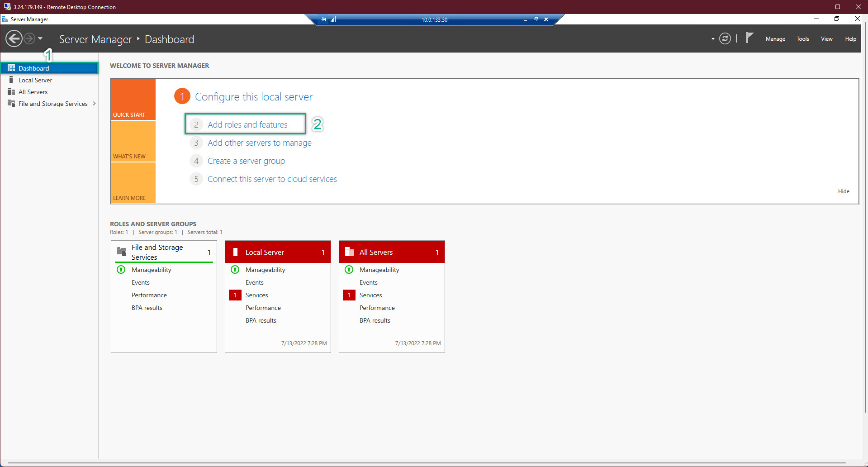Click Add roles and features link
868x467 pixels.
coord(247,124)
